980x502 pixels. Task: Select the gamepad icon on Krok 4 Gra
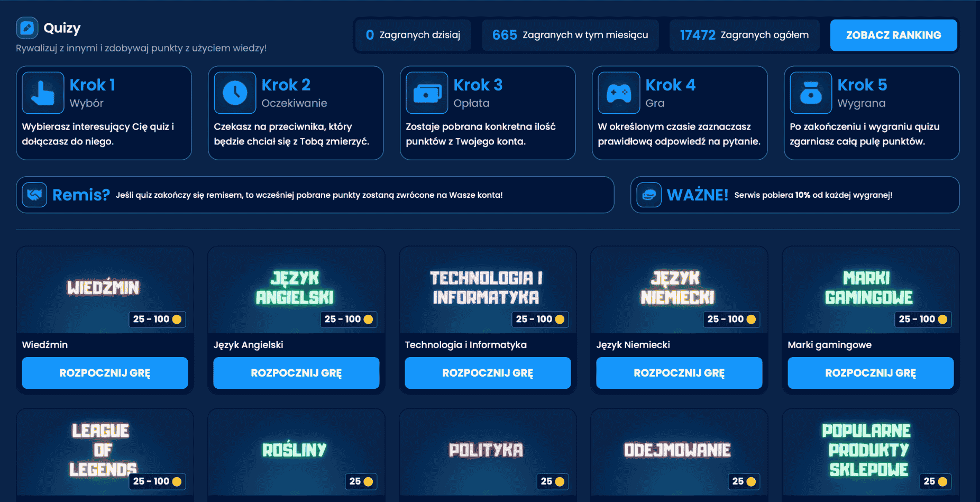click(619, 93)
